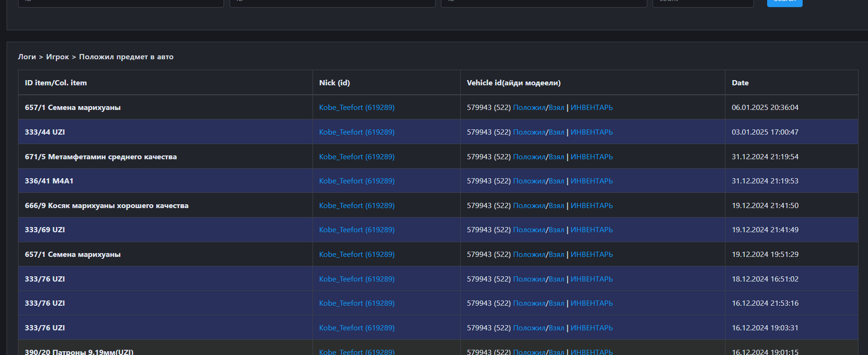Focus the count input field
This screenshot has width=868, height=355.
[x=703, y=3]
